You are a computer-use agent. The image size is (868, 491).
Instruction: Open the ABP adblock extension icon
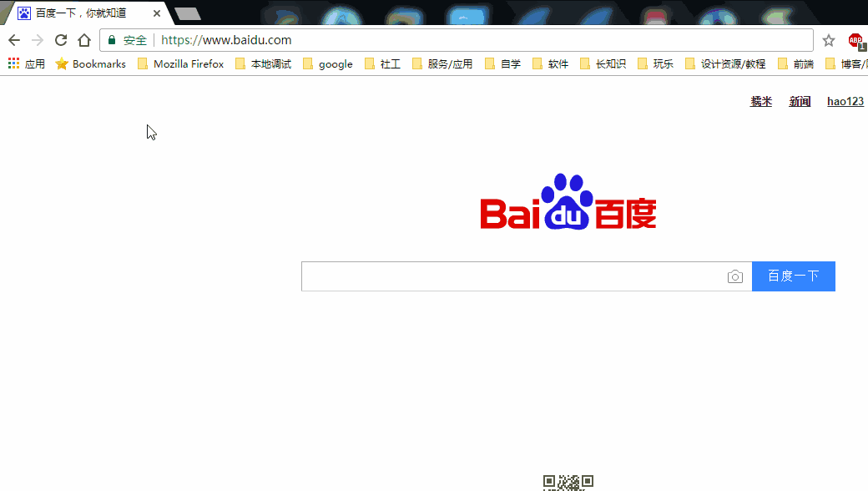point(856,40)
